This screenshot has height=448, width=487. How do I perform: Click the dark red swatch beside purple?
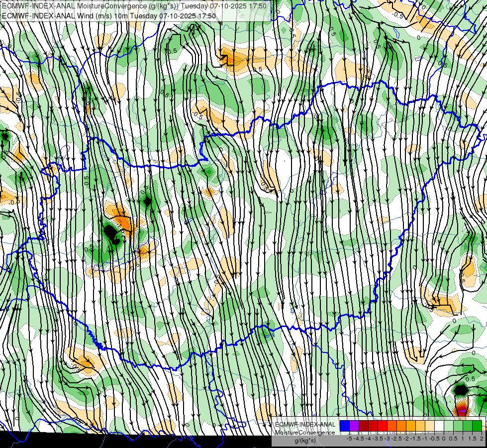[364, 426]
